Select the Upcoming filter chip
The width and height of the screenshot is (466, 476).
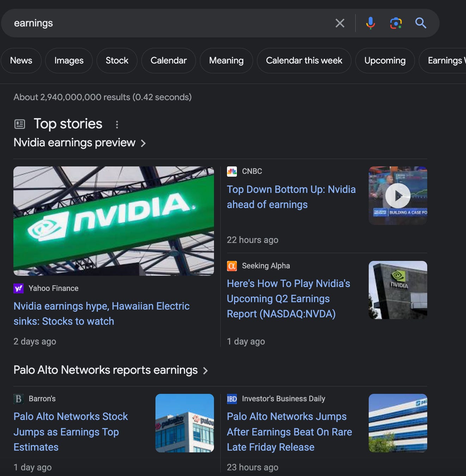point(385,61)
